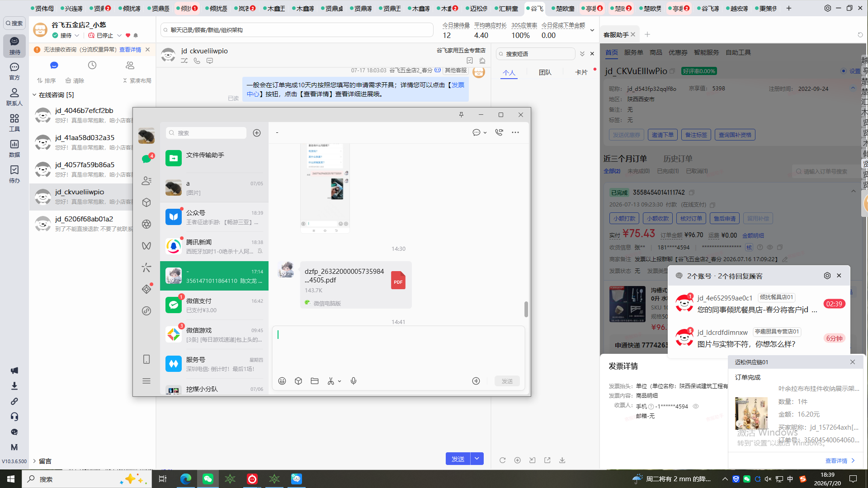Image resolution: width=868 pixels, height=488 pixels.
Task: Click the 聊天记录 search input field
Action: tap(297, 30)
